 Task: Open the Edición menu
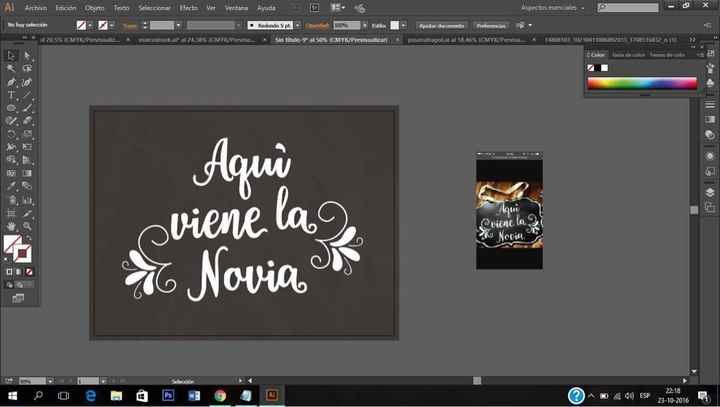click(66, 8)
